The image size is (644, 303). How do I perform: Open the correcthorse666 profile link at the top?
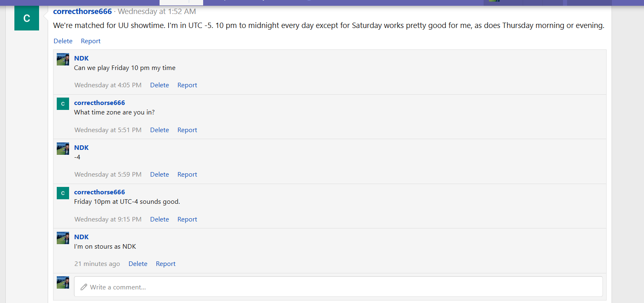82,12
